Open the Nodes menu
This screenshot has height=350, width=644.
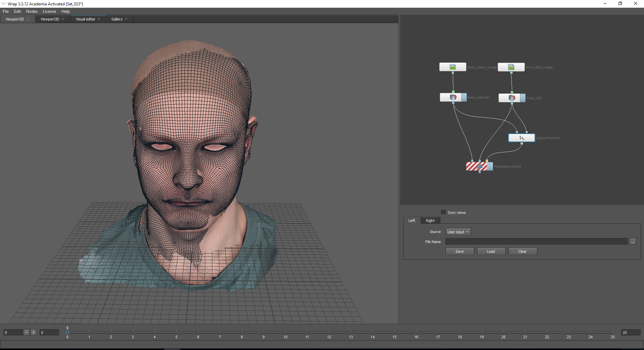tap(32, 11)
